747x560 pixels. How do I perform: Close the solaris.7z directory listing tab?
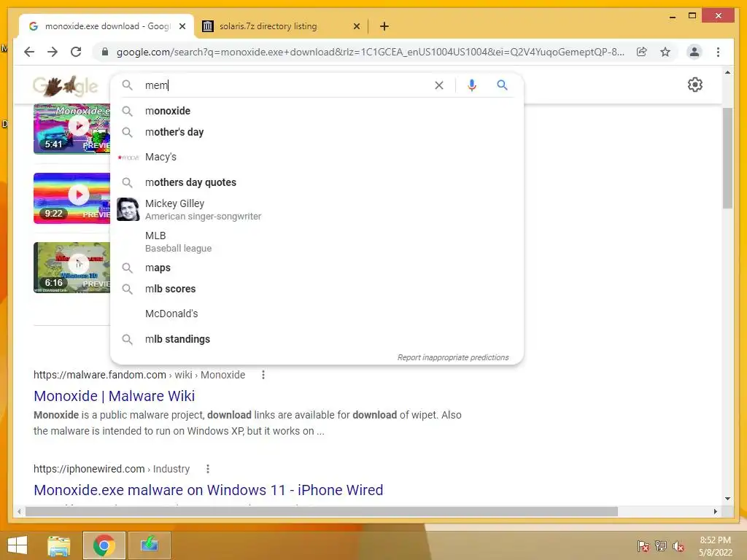coord(356,27)
